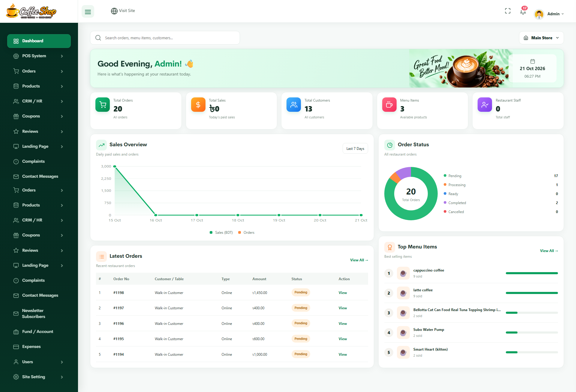View order #1198
The image size is (576, 392).
[x=343, y=293]
